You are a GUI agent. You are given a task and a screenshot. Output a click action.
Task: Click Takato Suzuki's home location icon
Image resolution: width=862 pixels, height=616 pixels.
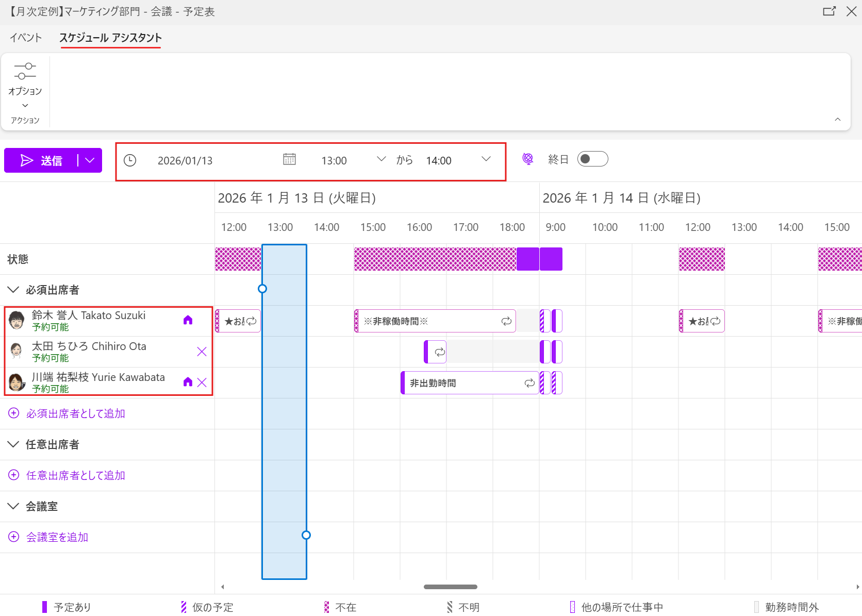[x=188, y=320]
